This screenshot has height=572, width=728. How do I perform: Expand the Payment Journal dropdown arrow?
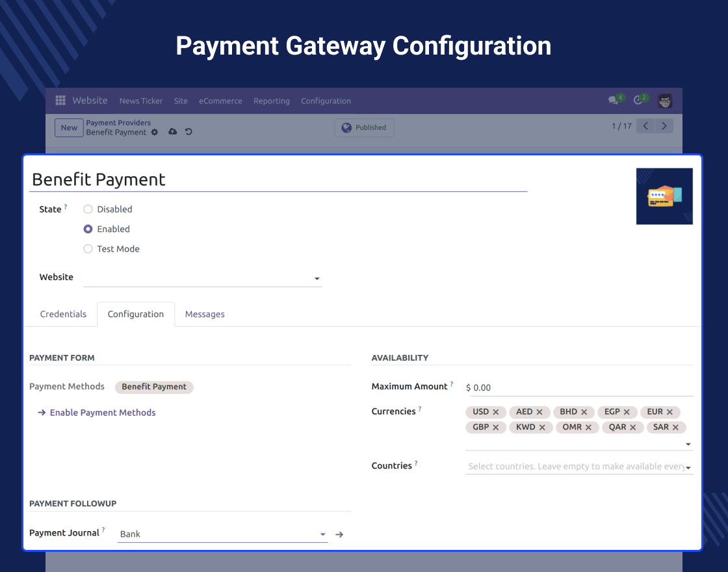click(322, 534)
